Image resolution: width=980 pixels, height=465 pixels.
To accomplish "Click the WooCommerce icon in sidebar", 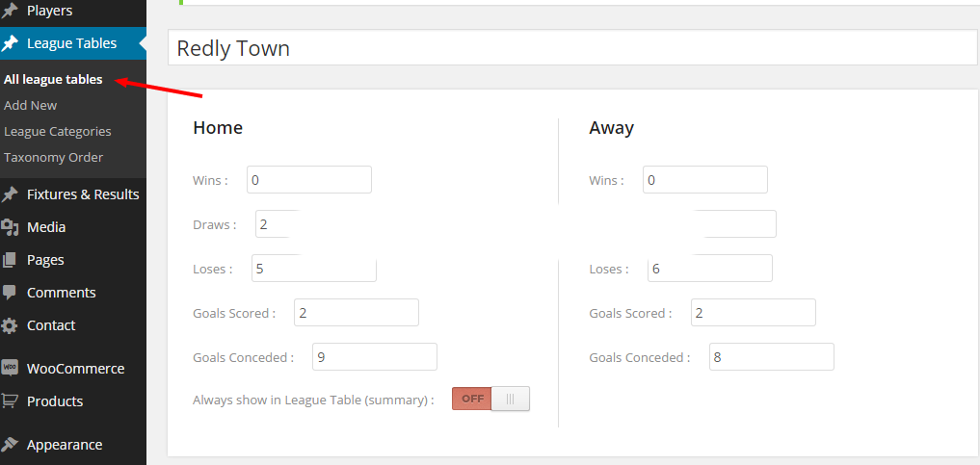I will 11,368.
